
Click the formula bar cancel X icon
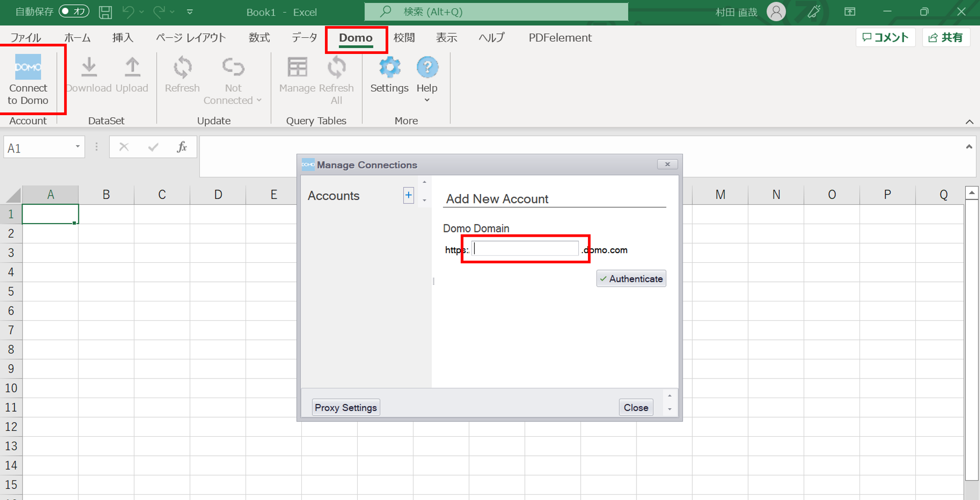(x=124, y=147)
